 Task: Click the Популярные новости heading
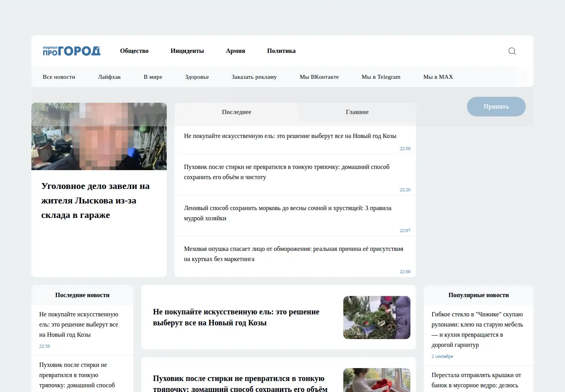(x=479, y=295)
